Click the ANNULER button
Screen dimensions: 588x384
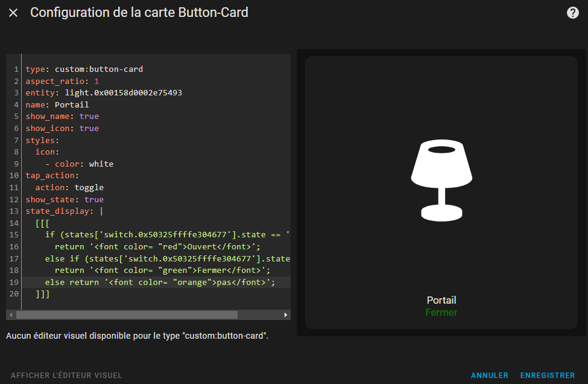click(489, 376)
